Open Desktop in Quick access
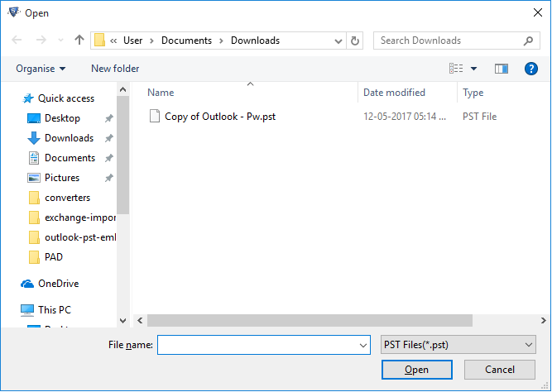Image resolution: width=552 pixels, height=392 pixels. click(54, 118)
